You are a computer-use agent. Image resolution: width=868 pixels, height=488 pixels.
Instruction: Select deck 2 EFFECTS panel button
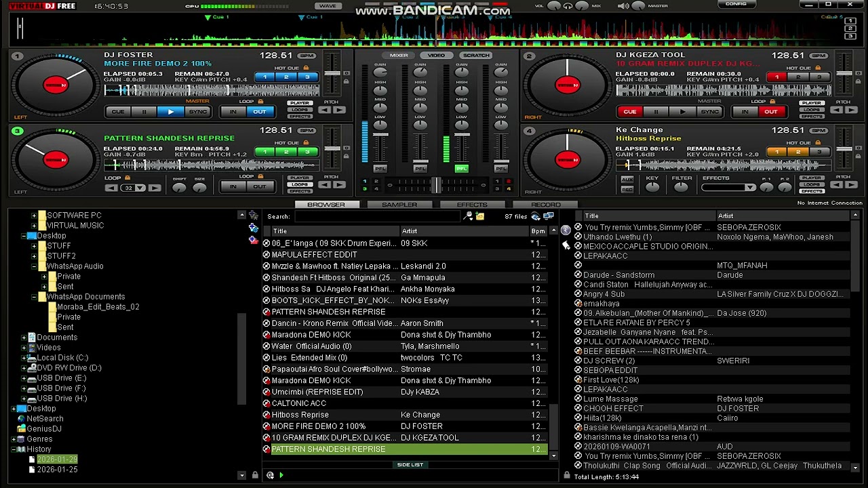[811, 116]
